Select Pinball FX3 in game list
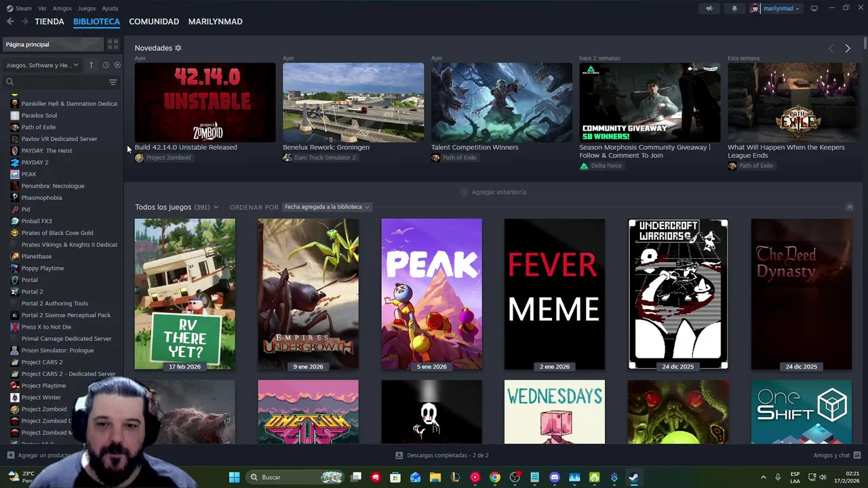Image resolution: width=868 pixels, height=488 pixels. [37, 221]
